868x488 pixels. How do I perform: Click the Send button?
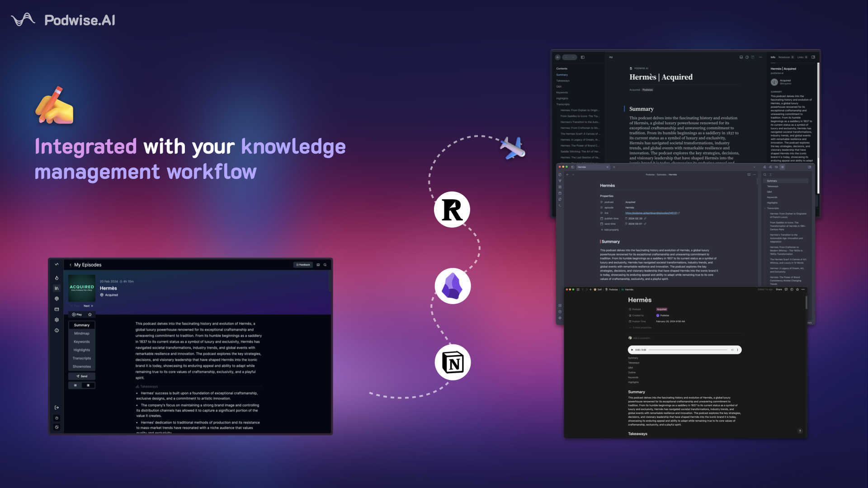(82, 376)
